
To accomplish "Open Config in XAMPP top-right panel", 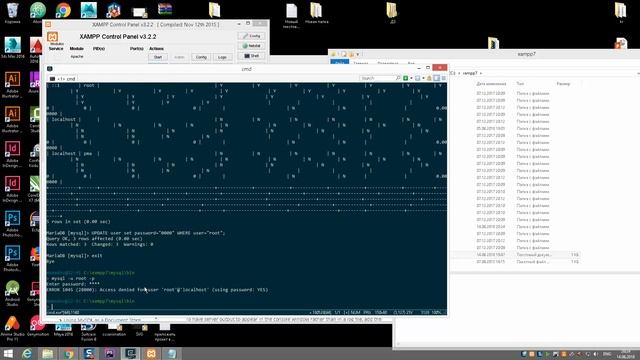I will tap(251, 36).
